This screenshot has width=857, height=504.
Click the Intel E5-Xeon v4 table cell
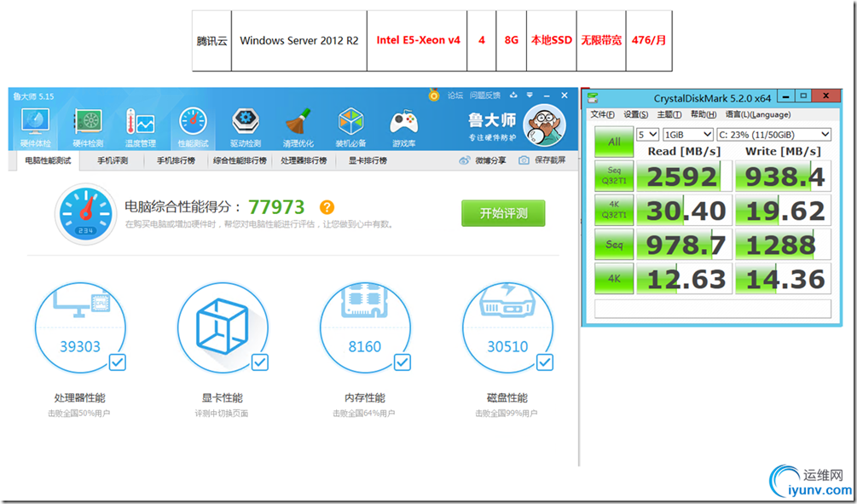coord(417,40)
